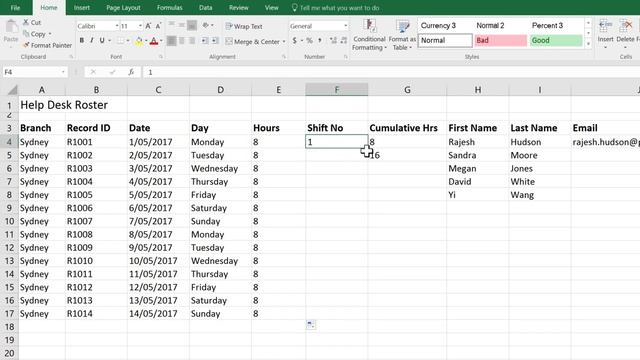Click the Select All corner triangle
640x360 pixels.
click(x=12, y=89)
